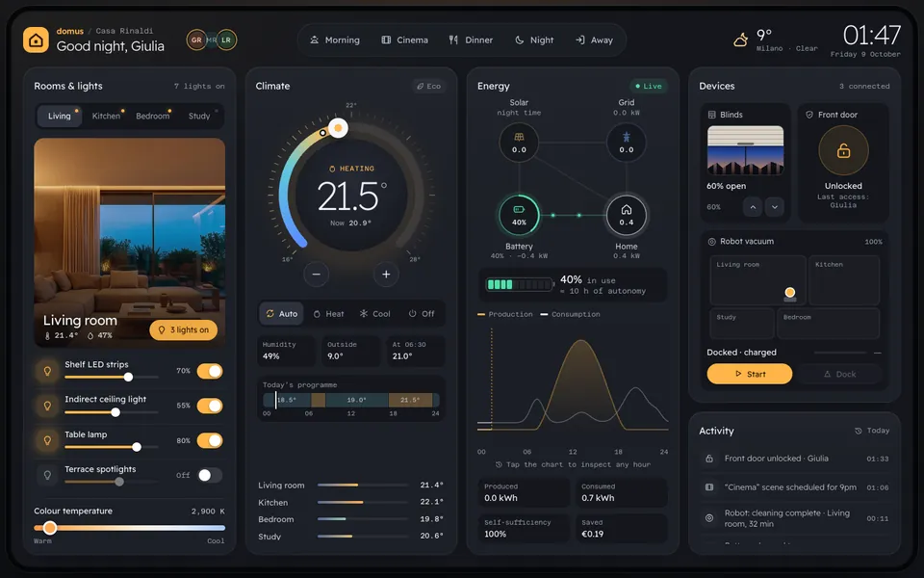The image size is (924, 578).
Task: Adjust the Colour temperature slider handle
Action: coord(50,527)
